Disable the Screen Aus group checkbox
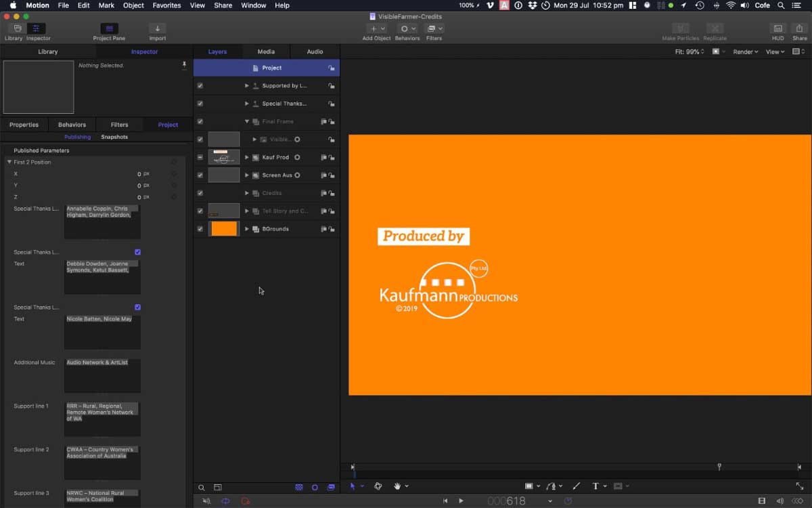The image size is (812, 508). pyautogui.click(x=200, y=175)
